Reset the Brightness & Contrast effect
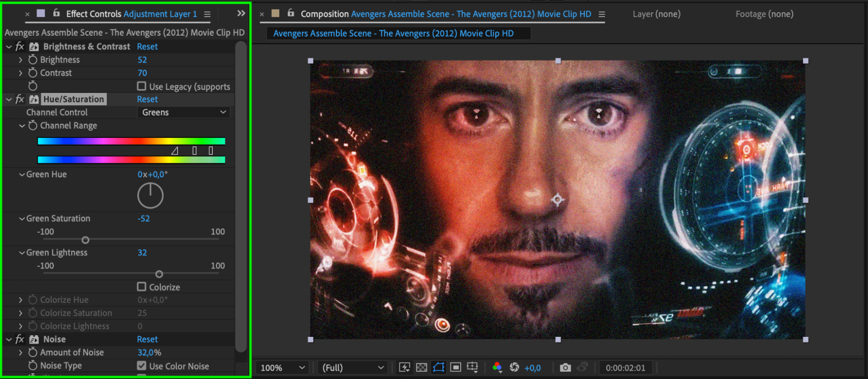The image size is (868, 379). pyautogui.click(x=147, y=47)
